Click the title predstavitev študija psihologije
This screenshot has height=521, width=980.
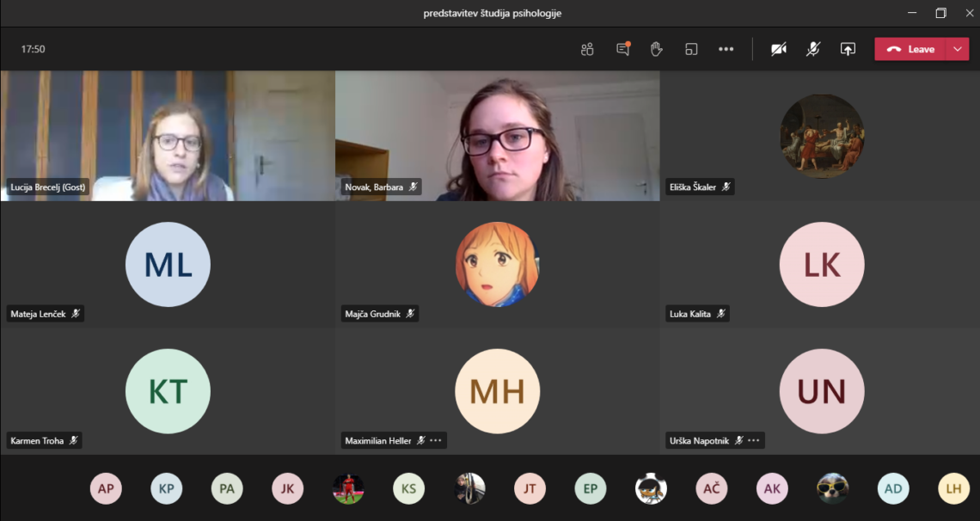point(493,13)
